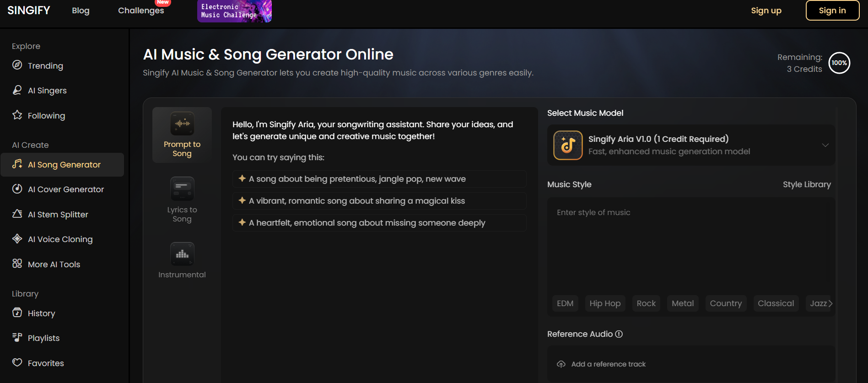Click the History icon in Library

pyautogui.click(x=17, y=313)
